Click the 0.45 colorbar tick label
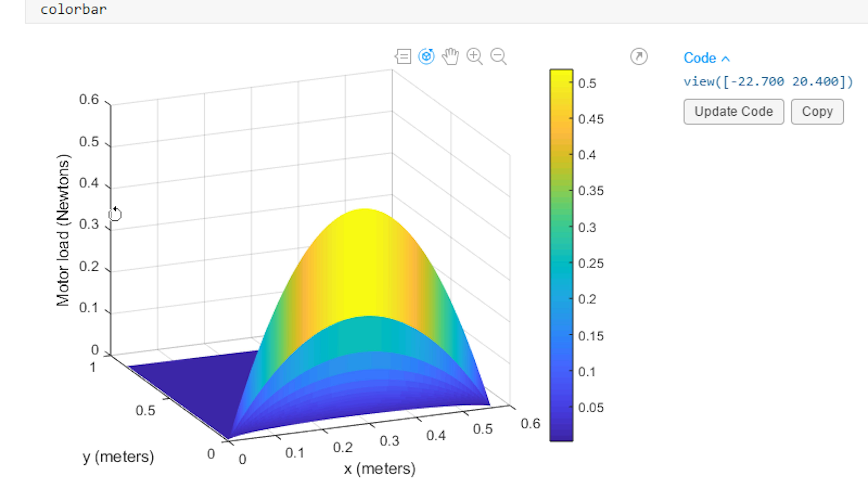868x488 pixels. [x=591, y=119]
